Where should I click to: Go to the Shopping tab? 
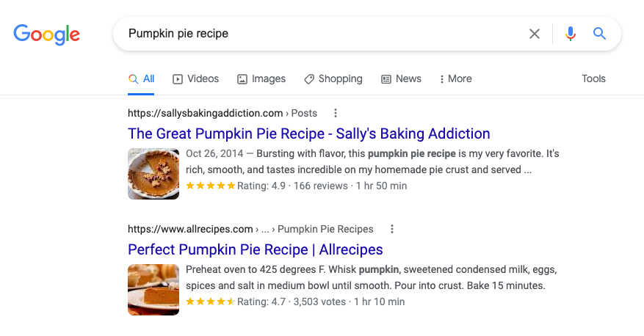333,78
